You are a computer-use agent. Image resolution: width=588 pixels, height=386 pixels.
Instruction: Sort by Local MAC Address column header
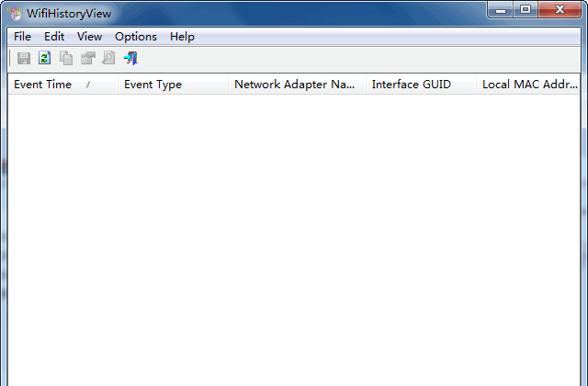(528, 85)
